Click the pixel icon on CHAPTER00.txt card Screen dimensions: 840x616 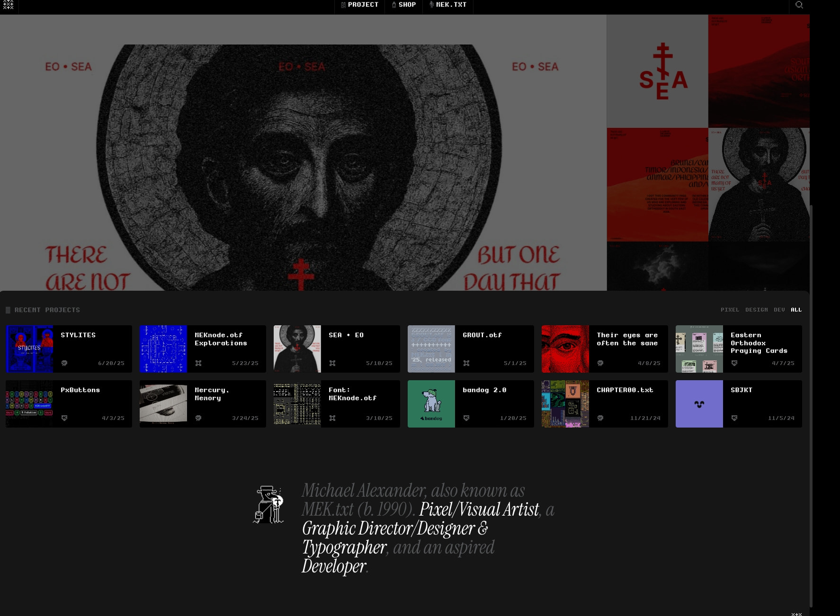tap(600, 418)
